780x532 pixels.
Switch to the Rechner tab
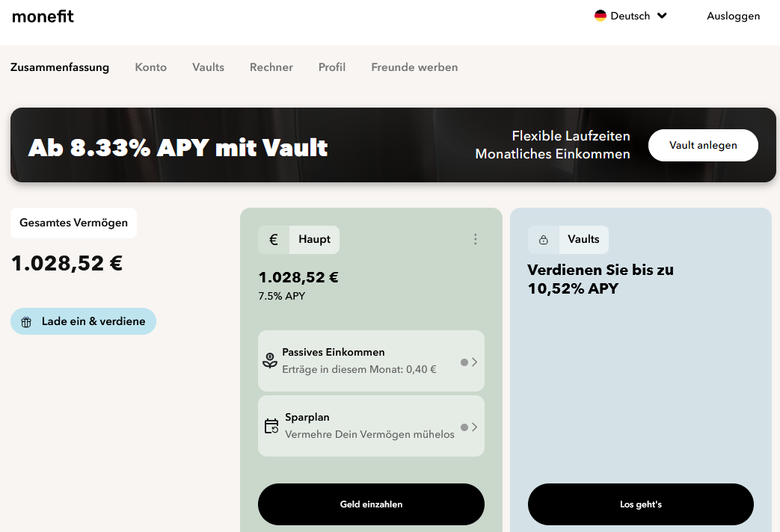coord(271,67)
